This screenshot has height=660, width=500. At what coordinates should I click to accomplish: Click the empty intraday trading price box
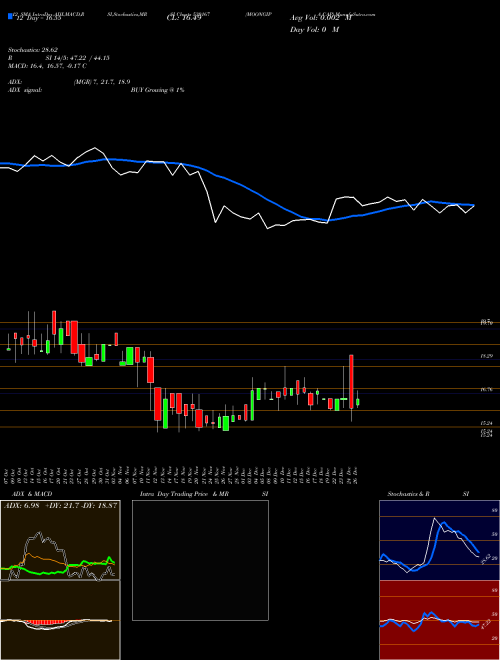coord(200,560)
